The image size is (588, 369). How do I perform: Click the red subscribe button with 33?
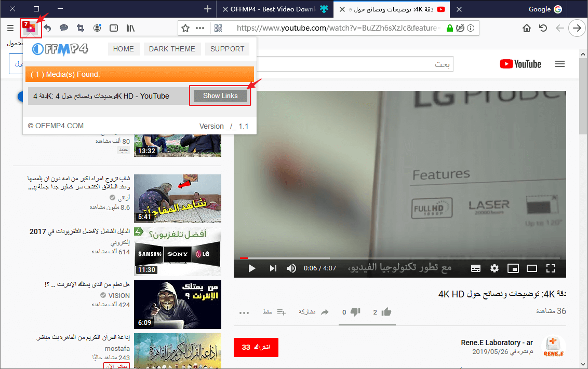pos(256,347)
